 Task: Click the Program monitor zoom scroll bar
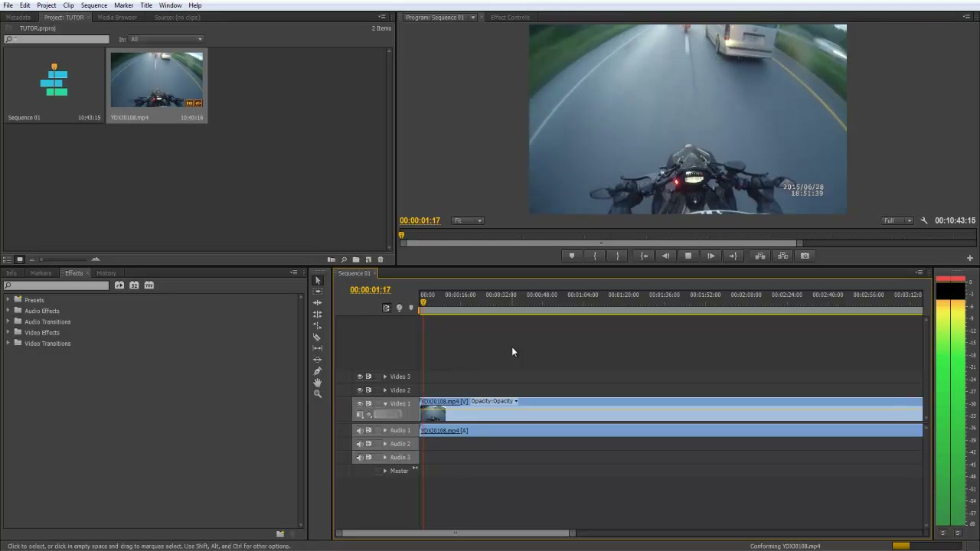(x=601, y=243)
